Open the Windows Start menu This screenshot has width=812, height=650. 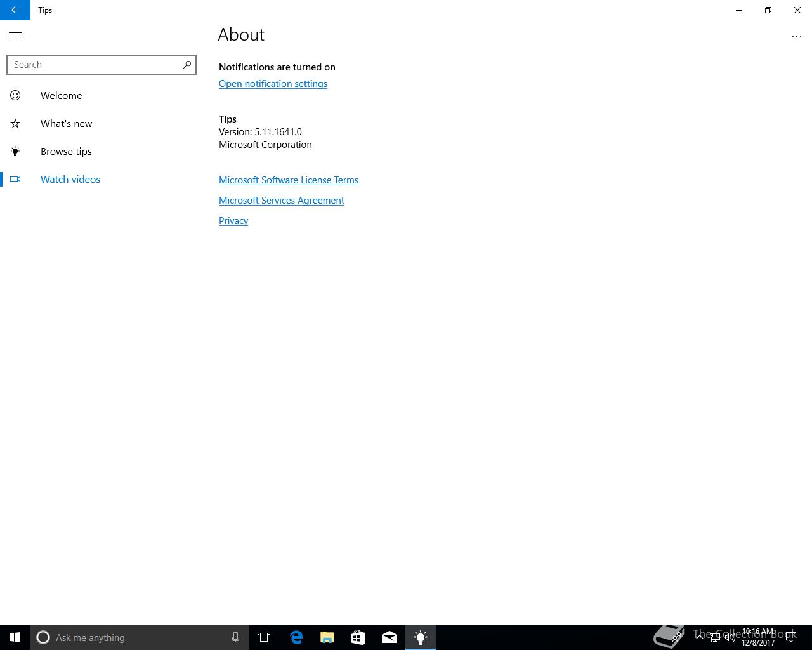tap(15, 637)
